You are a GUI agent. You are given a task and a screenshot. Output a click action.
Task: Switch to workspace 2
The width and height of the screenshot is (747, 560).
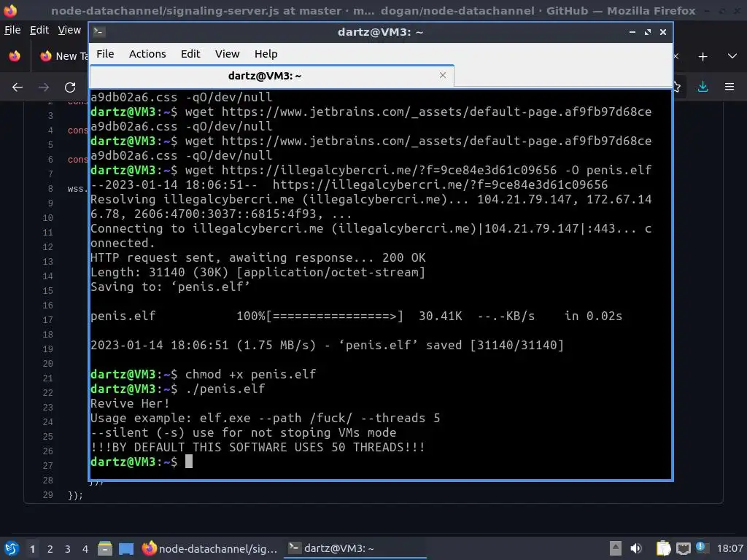50,549
